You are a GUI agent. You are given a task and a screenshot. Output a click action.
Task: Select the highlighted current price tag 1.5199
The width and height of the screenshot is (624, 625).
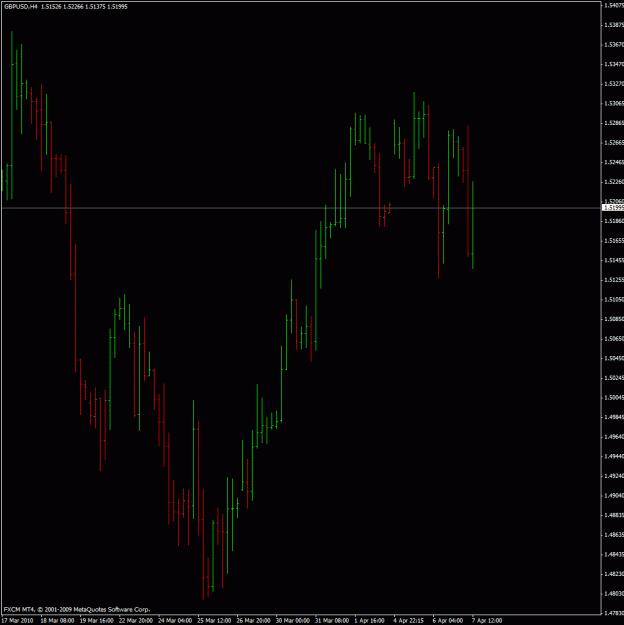tap(613, 208)
